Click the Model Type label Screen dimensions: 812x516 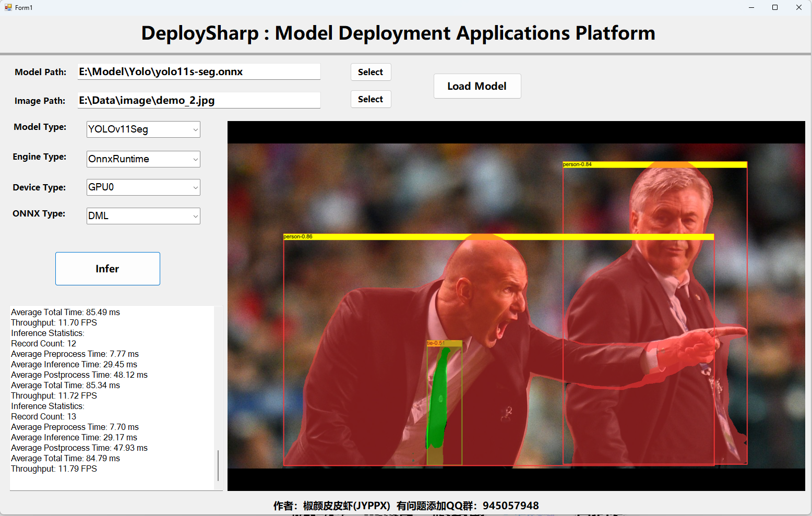click(40, 127)
